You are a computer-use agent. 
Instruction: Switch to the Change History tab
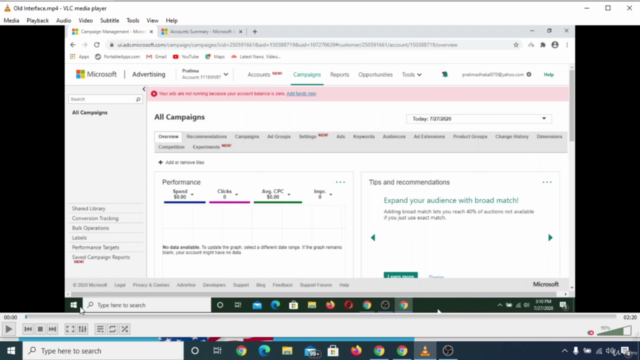pyautogui.click(x=512, y=136)
